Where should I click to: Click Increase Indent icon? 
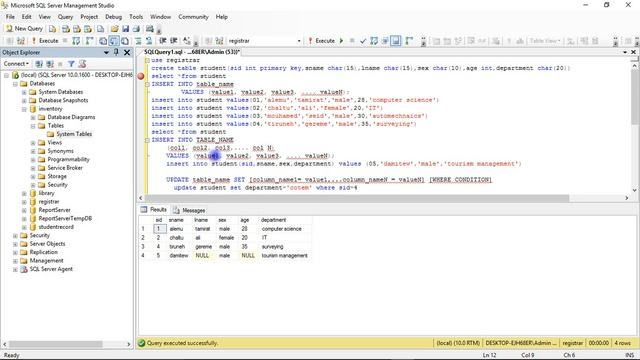click(x=173, y=41)
